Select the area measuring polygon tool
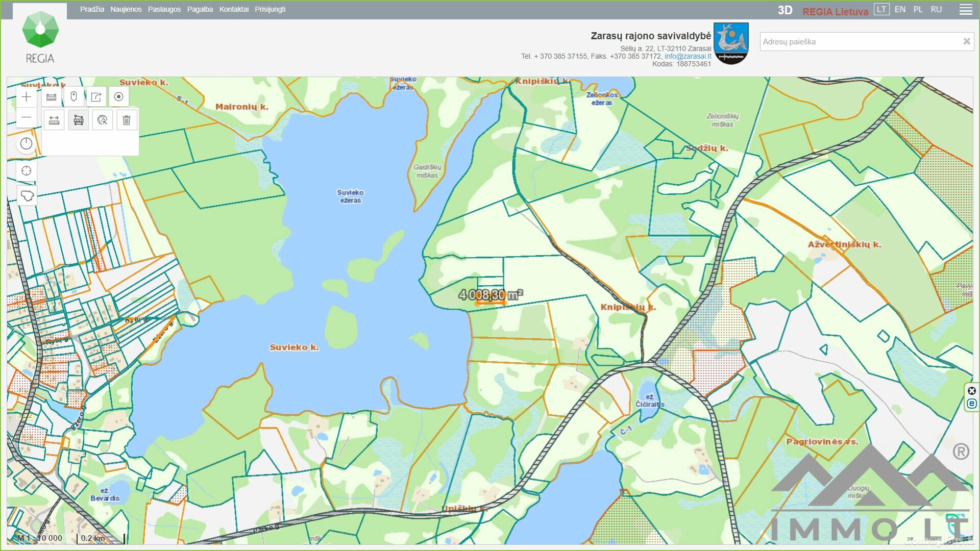The image size is (980, 551). (79, 120)
